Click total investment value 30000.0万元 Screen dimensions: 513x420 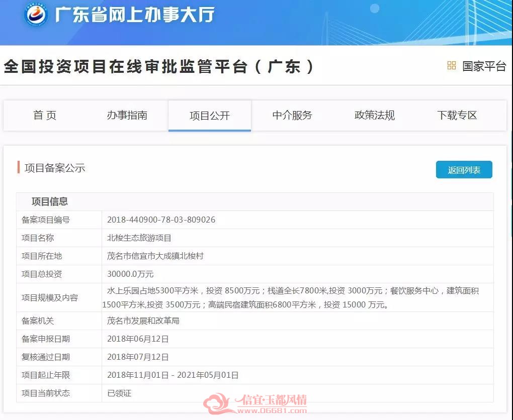(130, 274)
